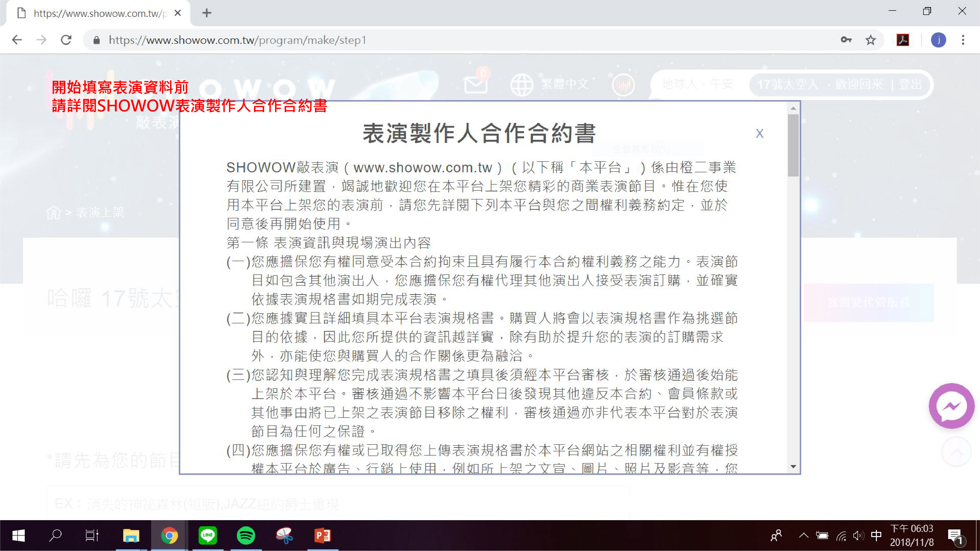Viewport: 980px width, 551px height.
Task: Open PowerPoint from the taskbar
Action: pos(323,536)
